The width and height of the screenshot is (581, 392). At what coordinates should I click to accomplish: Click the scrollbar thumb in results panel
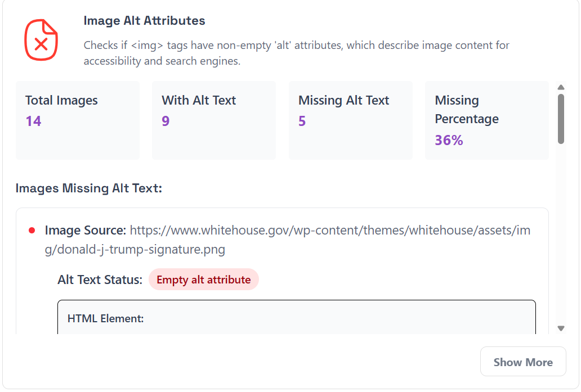pos(561,119)
